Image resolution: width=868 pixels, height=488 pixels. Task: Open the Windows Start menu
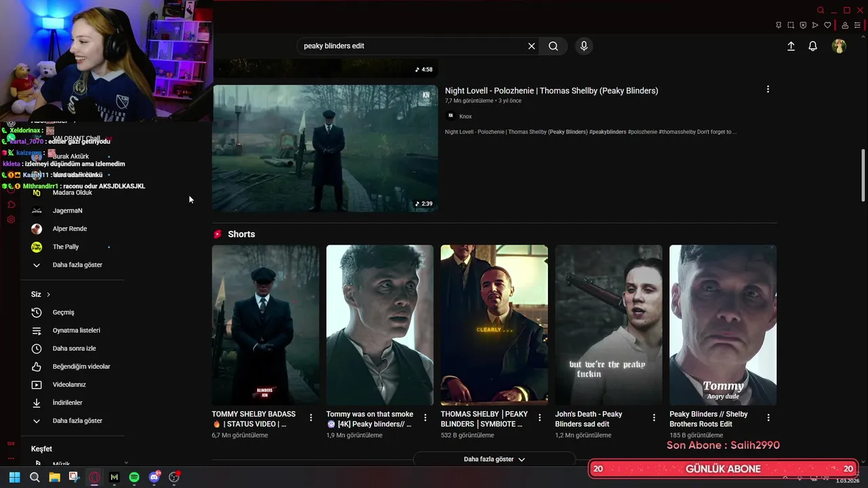point(14,477)
